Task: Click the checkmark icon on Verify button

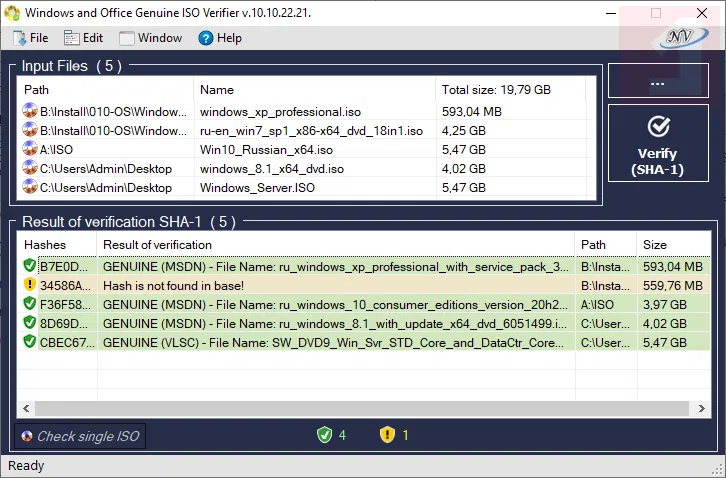Action: pos(658,126)
